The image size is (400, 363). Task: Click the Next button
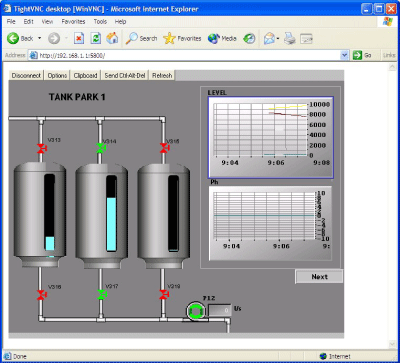pyautogui.click(x=319, y=277)
